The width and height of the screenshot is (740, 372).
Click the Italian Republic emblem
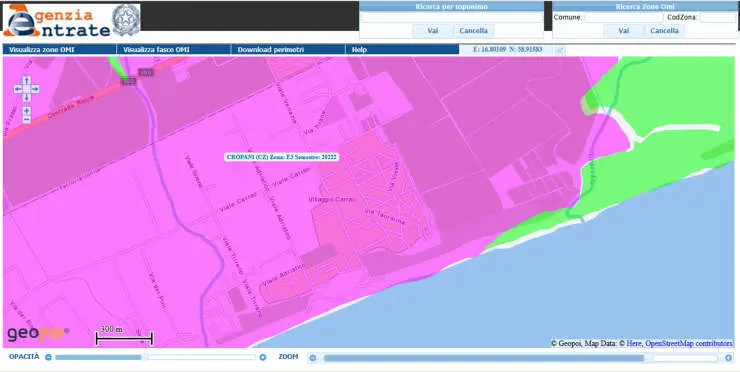click(126, 20)
